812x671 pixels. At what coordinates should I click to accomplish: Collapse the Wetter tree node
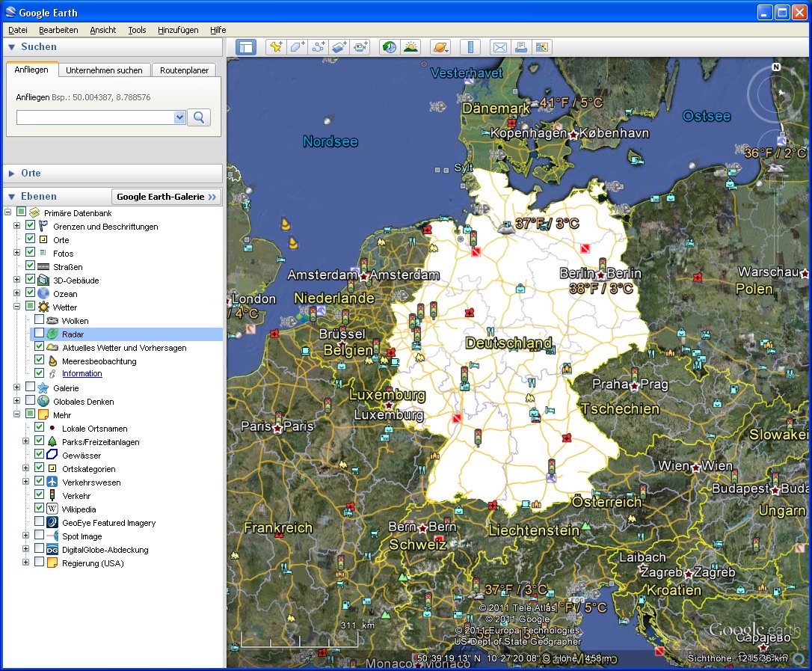coord(16,306)
